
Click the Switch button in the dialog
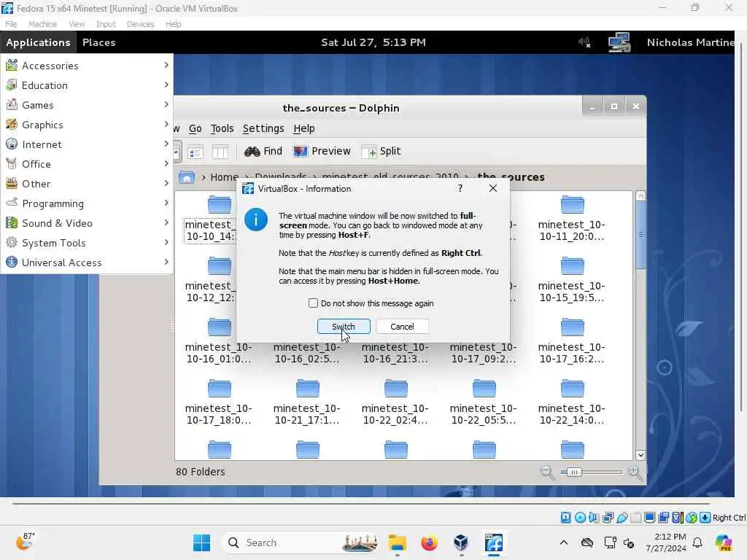[x=344, y=327]
